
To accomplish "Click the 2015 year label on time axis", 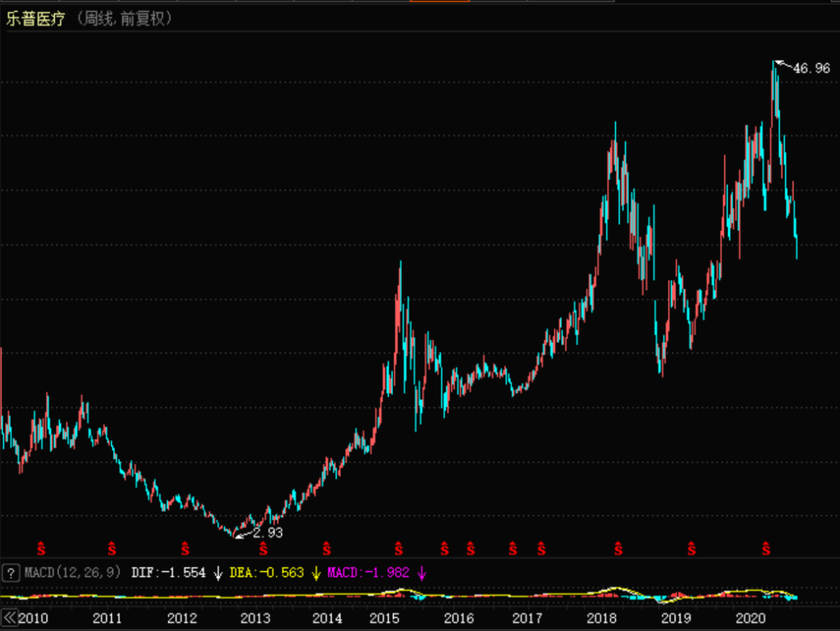I will pos(384,618).
